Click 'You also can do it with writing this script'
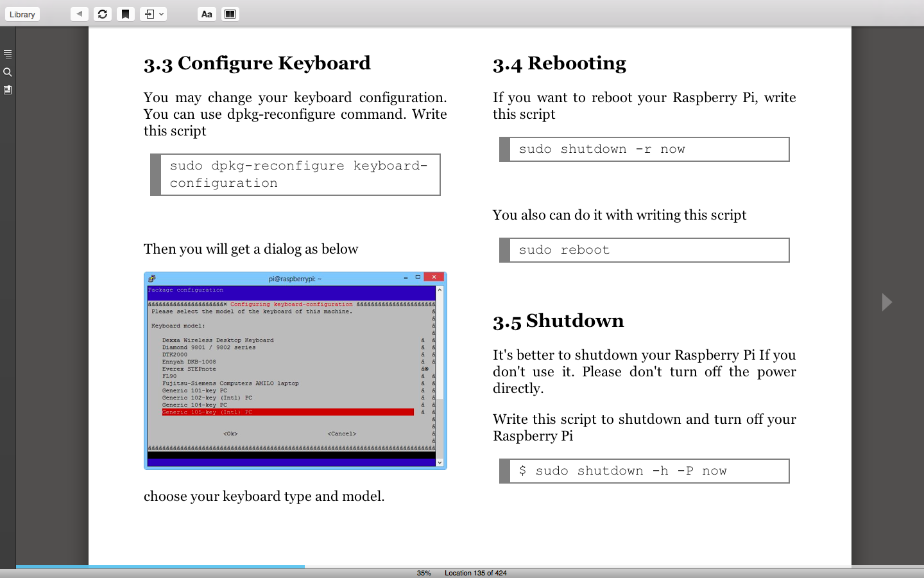The image size is (924, 578). point(620,215)
